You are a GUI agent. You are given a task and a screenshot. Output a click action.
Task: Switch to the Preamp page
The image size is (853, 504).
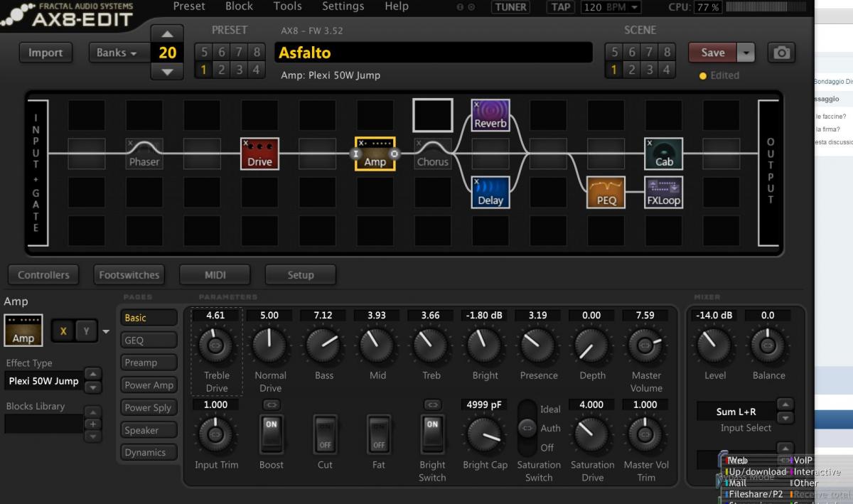149,363
